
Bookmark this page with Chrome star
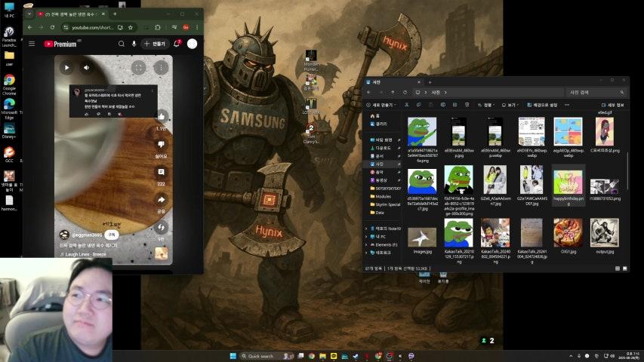tap(130, 27)
